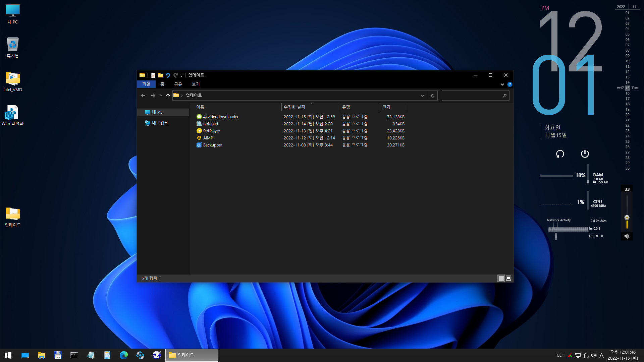This screenshot has width=644, height=362.
Task: Open the recent locations dropdown arrow
Action: click(x=161, y=96)
